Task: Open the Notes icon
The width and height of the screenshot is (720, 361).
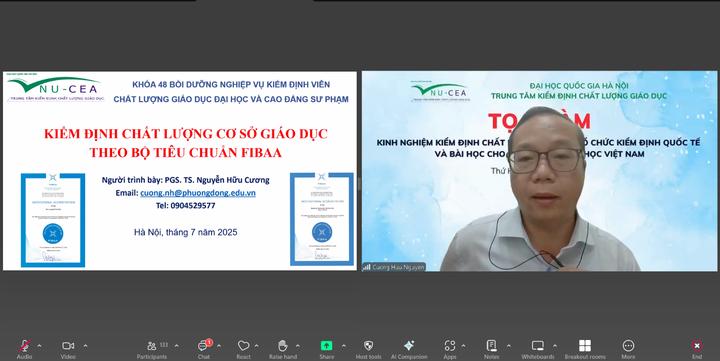Action: click(x=491, y=345)
